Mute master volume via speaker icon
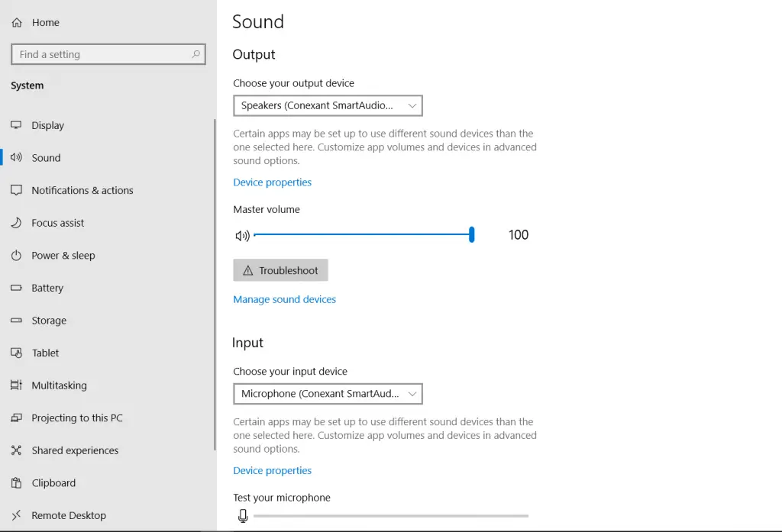This screenshot has height=532, width=782. click(x=242, y=236)
